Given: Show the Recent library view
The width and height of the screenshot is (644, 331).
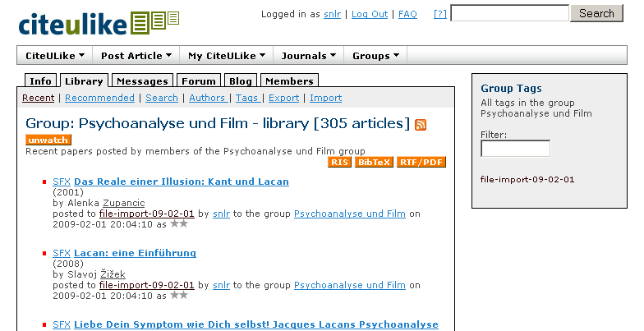Looking at the screenshot, I should (x=38, y=99).
